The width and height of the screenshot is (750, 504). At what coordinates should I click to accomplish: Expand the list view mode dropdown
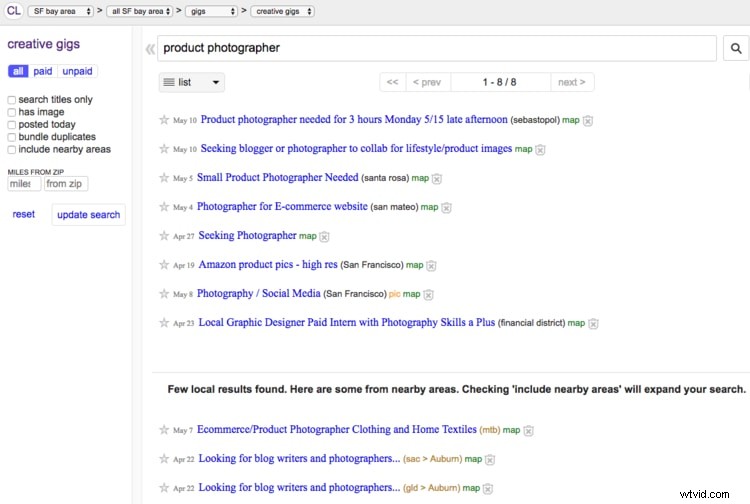point(192,82)
